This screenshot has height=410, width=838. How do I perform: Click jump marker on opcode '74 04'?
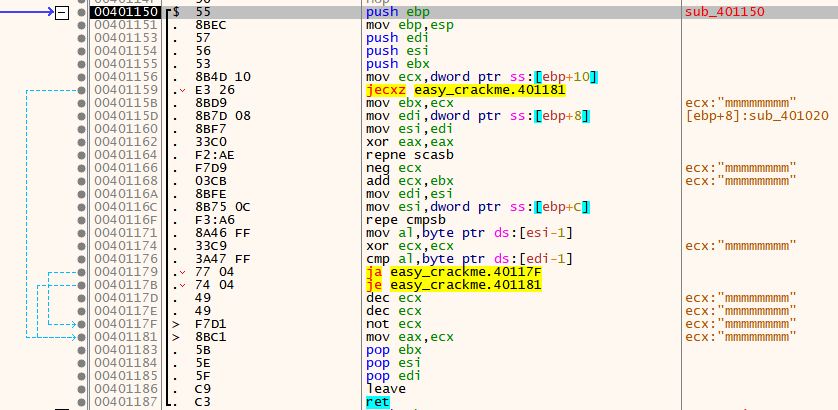click(x=182, y=285)
